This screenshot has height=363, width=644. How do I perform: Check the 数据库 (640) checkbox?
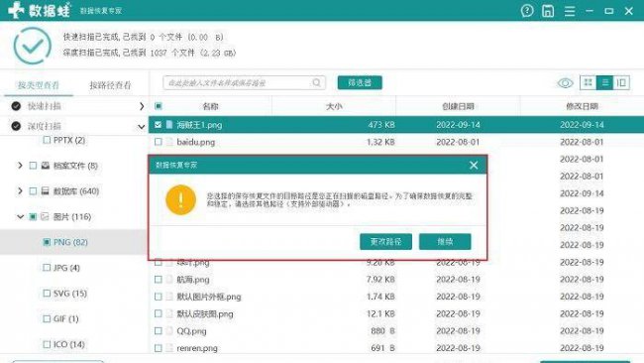[33, 191]
